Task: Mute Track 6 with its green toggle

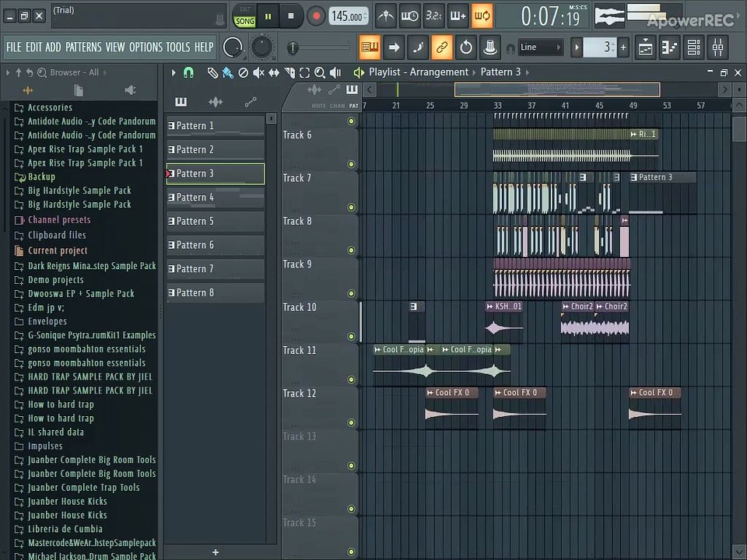Action: 351,164
